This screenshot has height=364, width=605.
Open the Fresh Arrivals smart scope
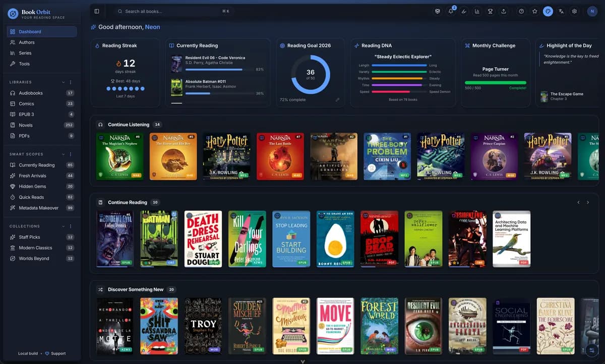42,176
